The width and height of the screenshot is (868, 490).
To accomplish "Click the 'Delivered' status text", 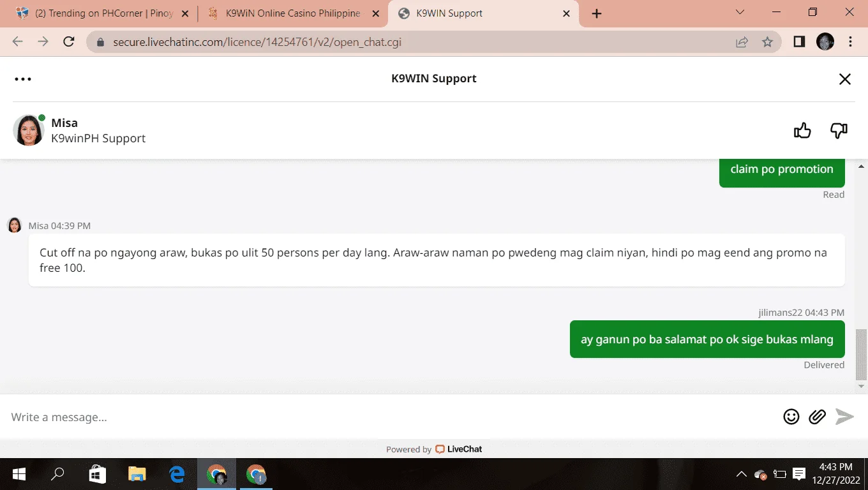I will pyautogui.click(x=824, y=365).
